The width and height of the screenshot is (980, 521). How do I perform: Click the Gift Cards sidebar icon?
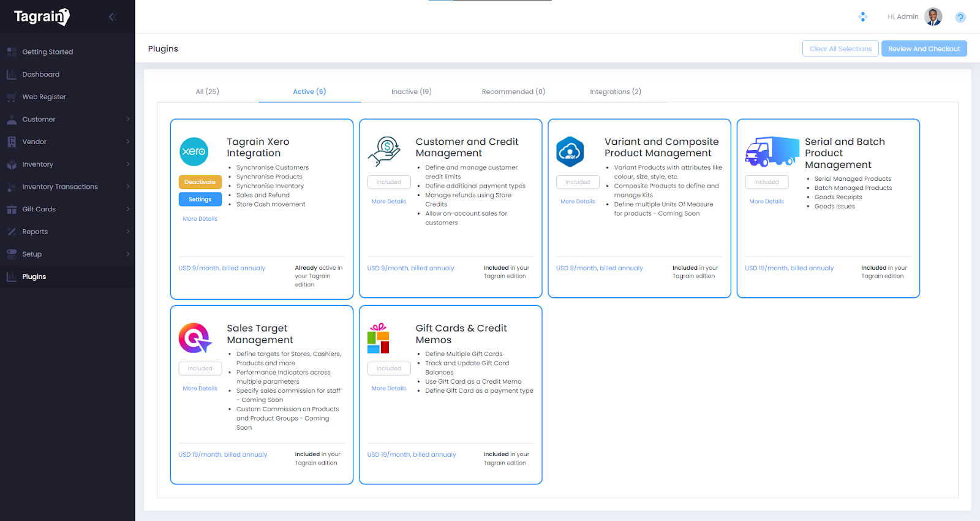click(12, 210)
